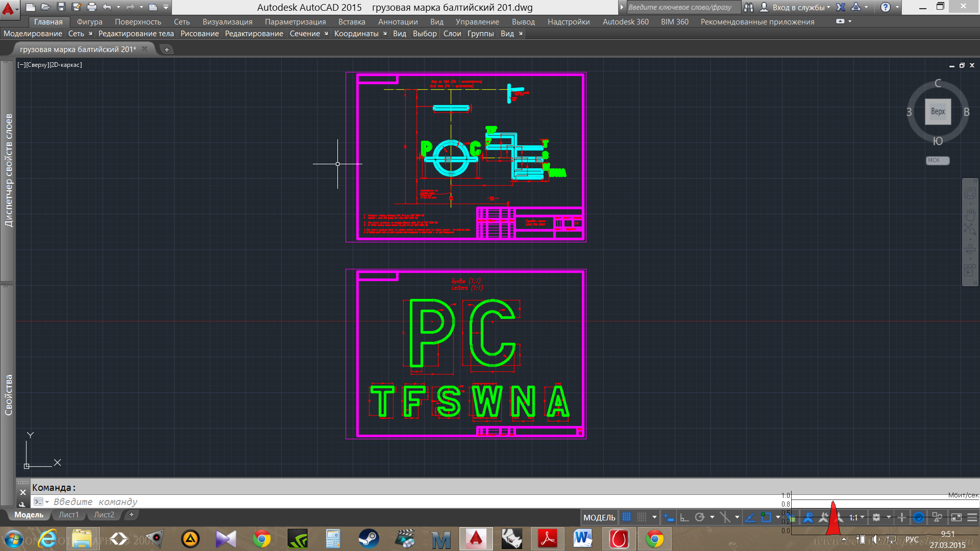The width and height of the screenshot is (980, 551).
Task: Click the Редактирование тела panel button
Action: click(136, 33)
